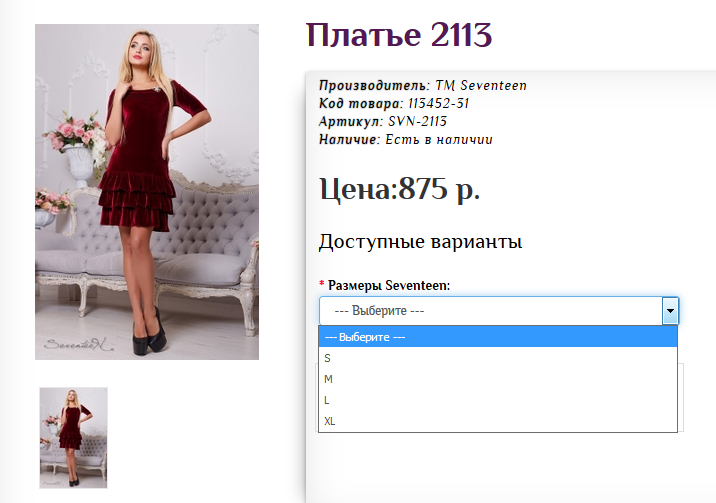The width and height of the screenshot is (716, 503).
Task: Select the small dress thumbnail below photo
Action: pos(73,437)
